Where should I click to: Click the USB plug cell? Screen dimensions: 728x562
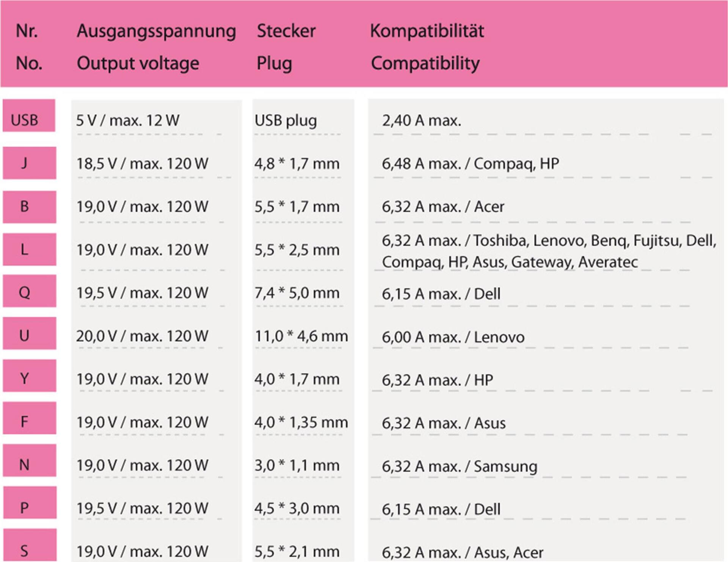[x=286, y=121]
